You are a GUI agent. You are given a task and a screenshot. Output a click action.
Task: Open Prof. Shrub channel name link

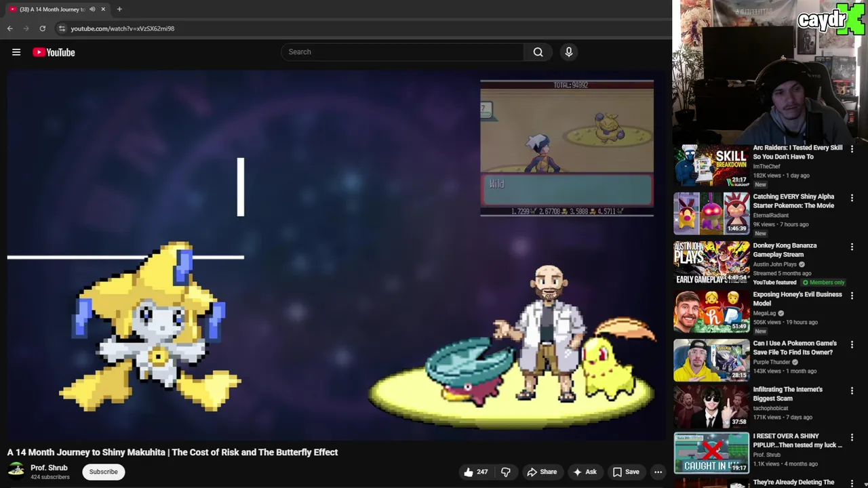pos(49,468)
